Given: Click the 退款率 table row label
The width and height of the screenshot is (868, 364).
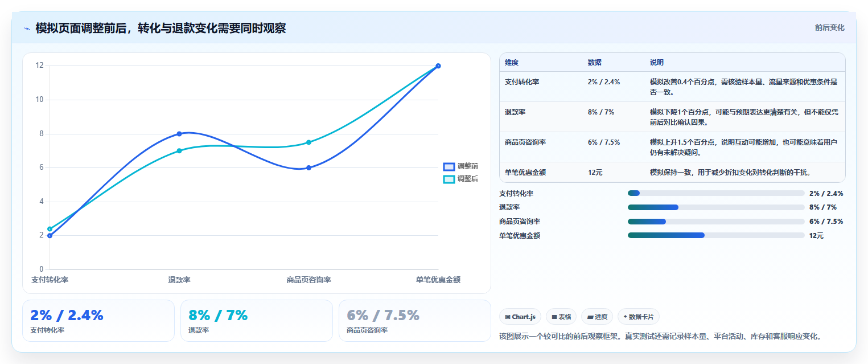Looking at the screenshot, I should click(x=515, y=112).
